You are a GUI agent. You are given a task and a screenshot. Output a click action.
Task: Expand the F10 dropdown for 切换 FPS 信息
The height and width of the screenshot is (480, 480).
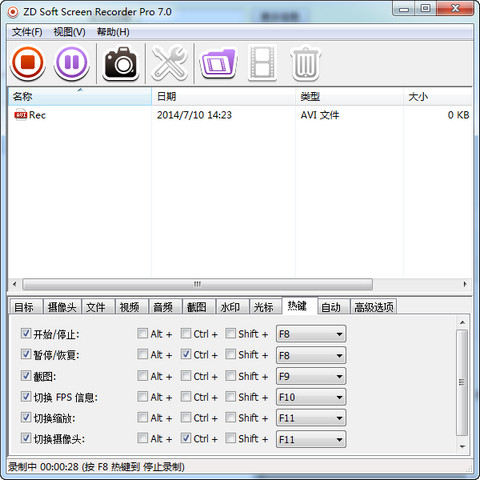point(311,397)
